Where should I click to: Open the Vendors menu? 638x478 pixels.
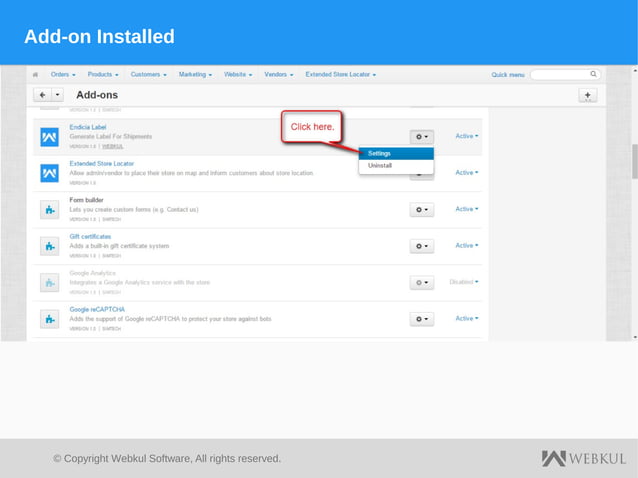click(279, 74)
